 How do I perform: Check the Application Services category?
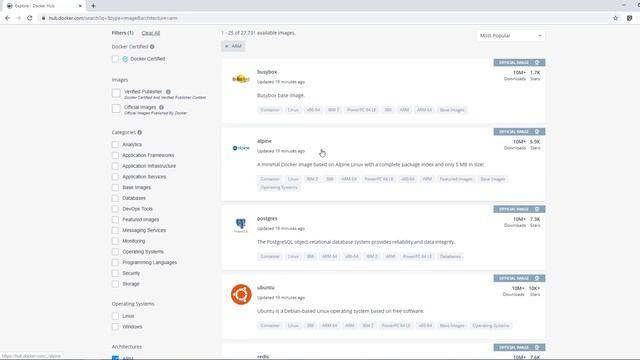click(x=116, y=177)
